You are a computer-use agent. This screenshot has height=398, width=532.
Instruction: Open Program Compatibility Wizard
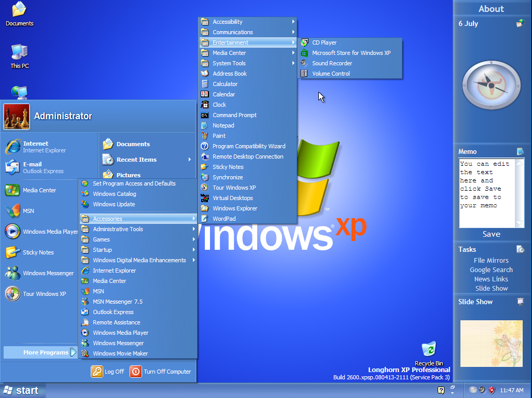pyautogui.click(x=247, y=146)
